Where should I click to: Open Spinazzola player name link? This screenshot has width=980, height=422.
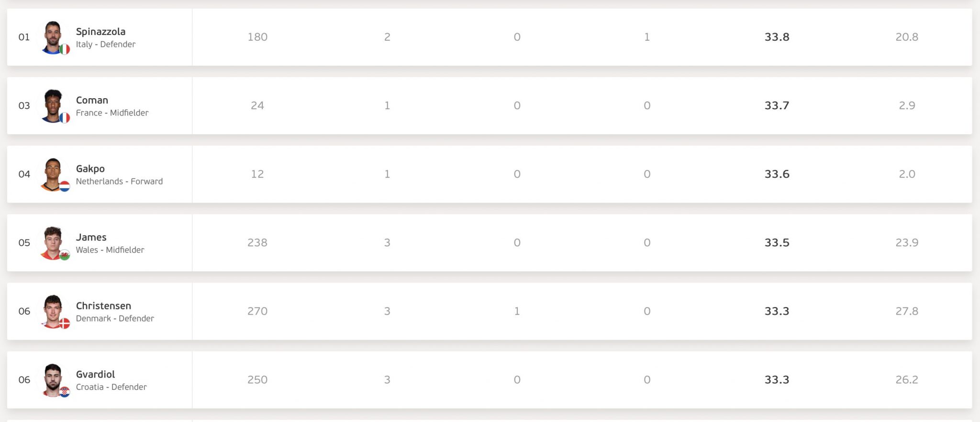pyautogui.click(x=100, y=32)
